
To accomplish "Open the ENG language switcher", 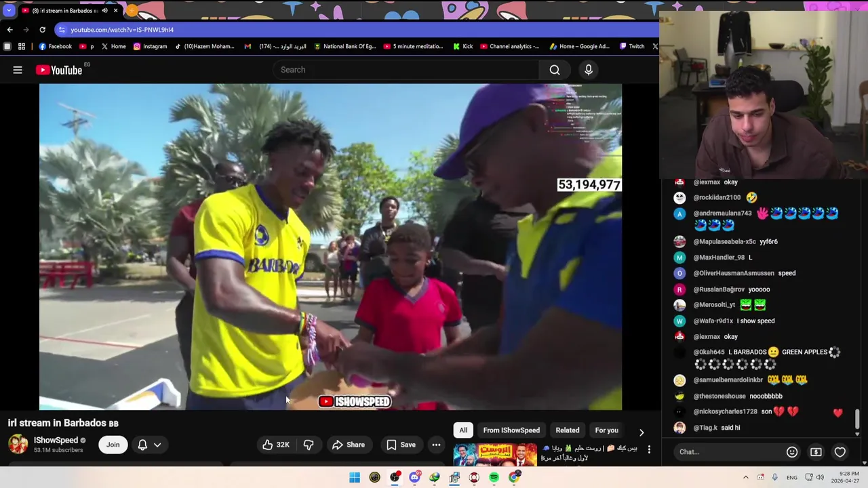I will pyautogui.click(x=792, y=478).
